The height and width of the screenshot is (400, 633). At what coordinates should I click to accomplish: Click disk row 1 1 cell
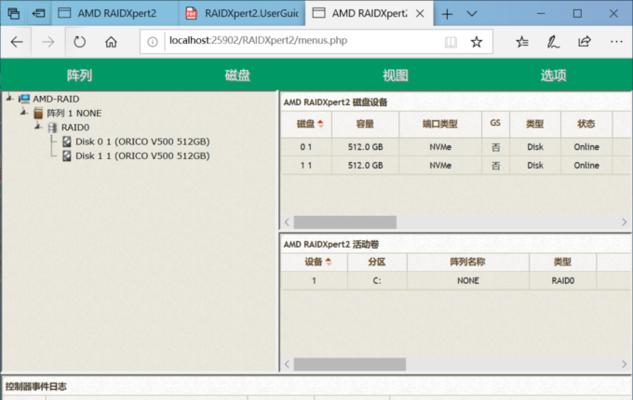coord(306,165)
